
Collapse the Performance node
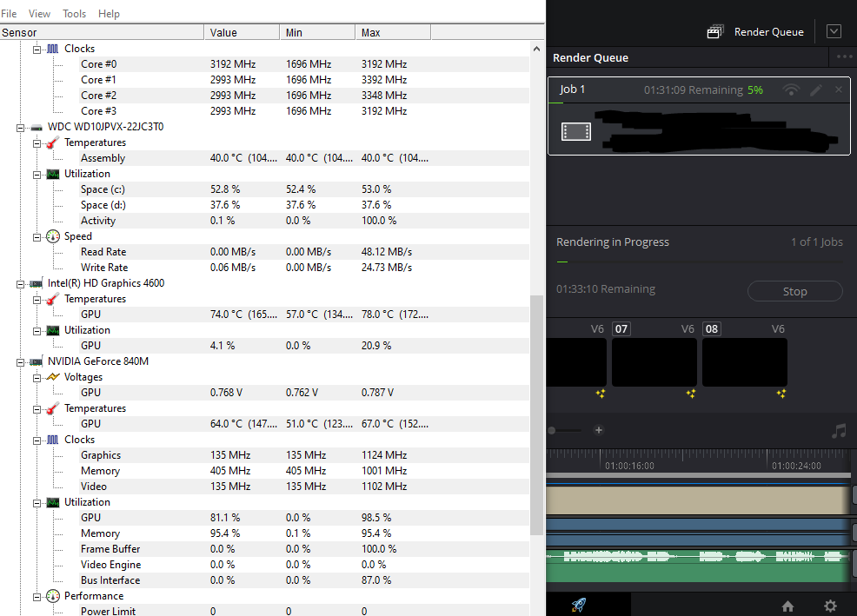coord(37,597)
